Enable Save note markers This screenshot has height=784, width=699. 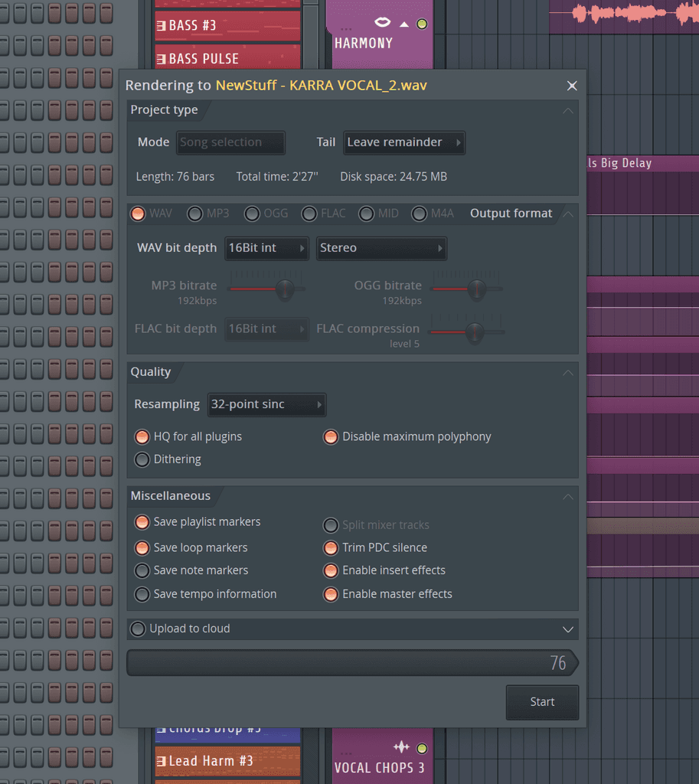tap(142, 570)
